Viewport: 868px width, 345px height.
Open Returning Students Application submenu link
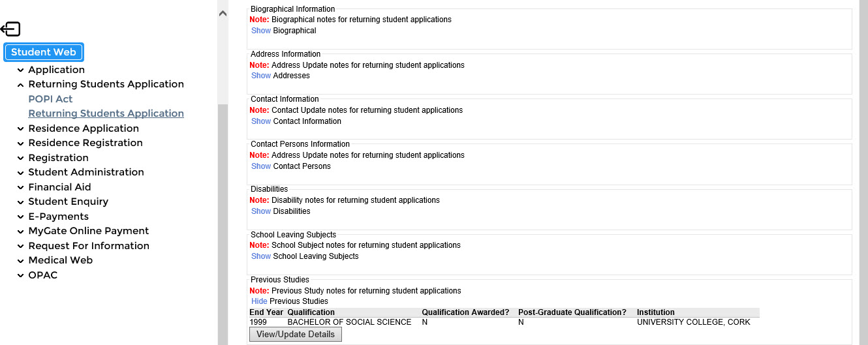[106, 113]
